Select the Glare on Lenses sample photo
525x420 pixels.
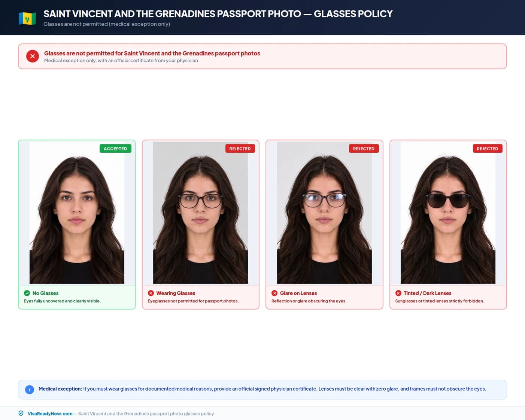click(324, 213)
